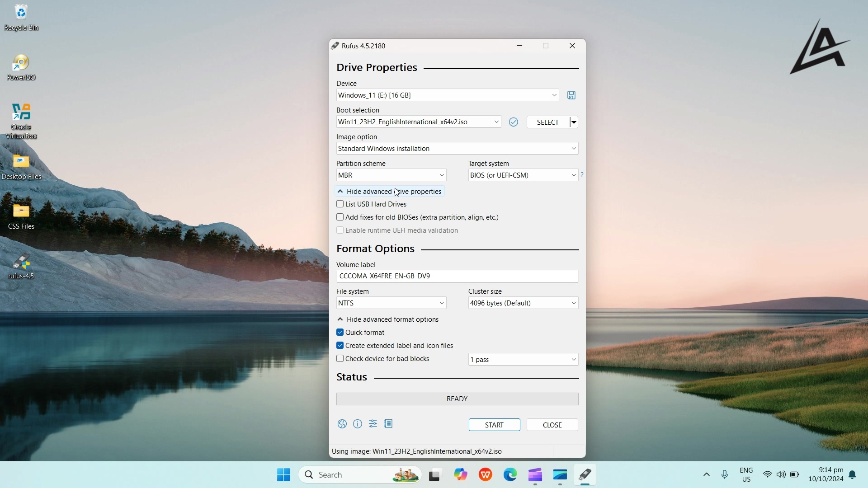The height and width of the screenshot is (488, 868).
Task: Open the Target system dropdown
Action: pyautogui.click(x=523, y=175)
